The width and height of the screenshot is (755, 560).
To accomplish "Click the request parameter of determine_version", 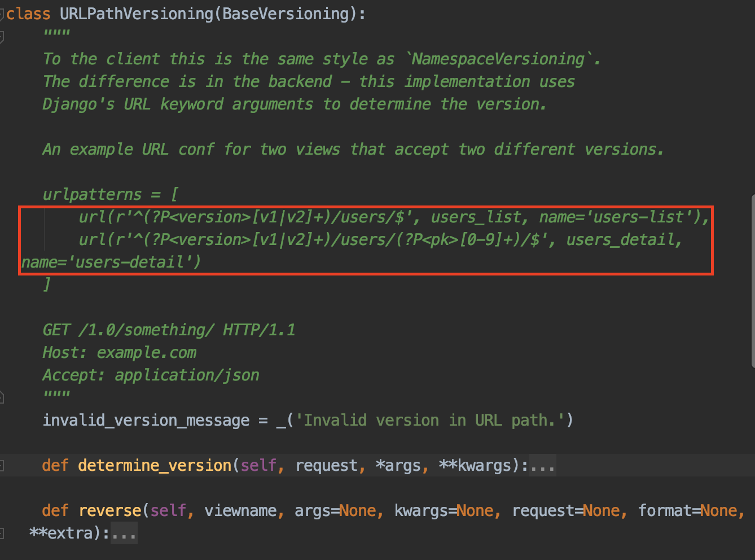I will (326, 466).
